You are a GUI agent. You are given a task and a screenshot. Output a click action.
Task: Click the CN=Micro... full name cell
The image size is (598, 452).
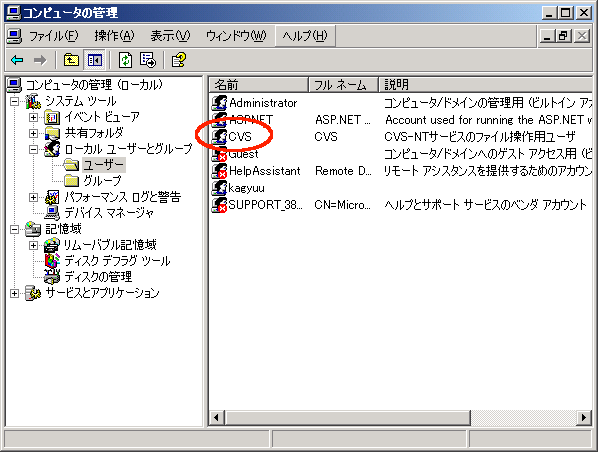(x=342, y=205)
